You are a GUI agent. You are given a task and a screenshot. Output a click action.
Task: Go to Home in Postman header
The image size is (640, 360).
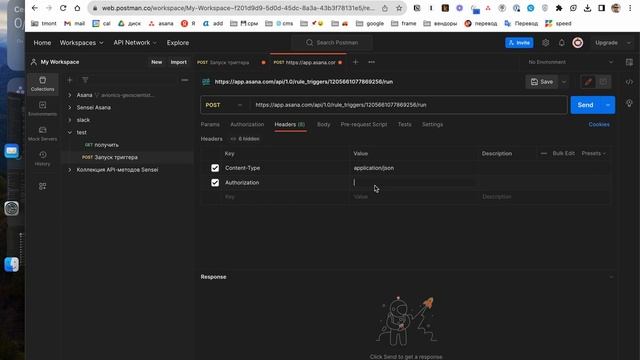[x=42, y=43]
